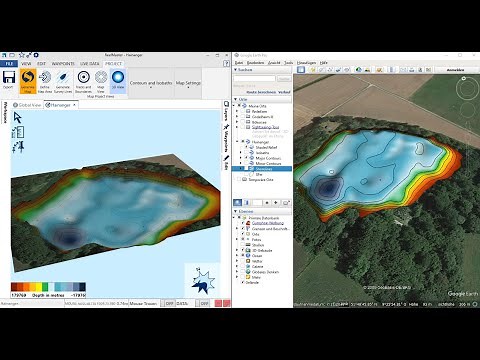
Task: Open ReefMaster help question-mark icon
Action: coord(226,63)
